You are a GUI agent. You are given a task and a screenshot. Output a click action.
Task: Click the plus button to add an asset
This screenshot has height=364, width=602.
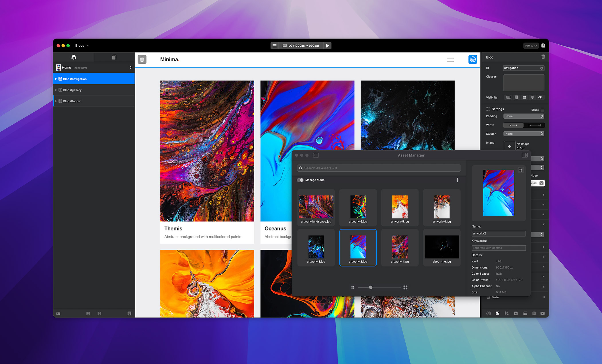tap(458, 180)
